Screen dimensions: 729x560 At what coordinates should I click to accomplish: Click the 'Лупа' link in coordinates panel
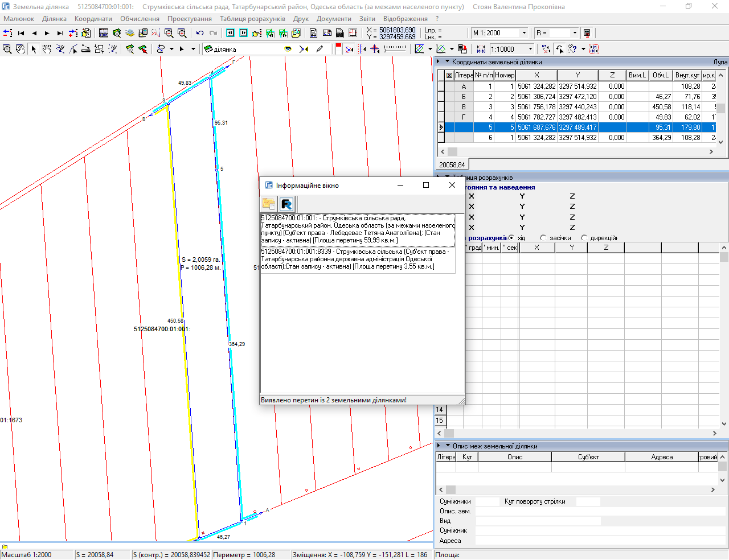[720, 62]
